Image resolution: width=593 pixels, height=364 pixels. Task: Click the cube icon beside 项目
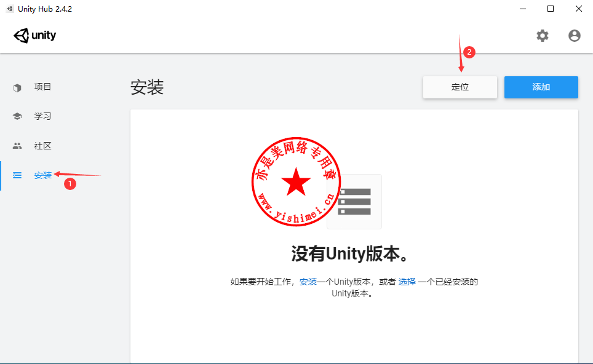coord(17,88)
